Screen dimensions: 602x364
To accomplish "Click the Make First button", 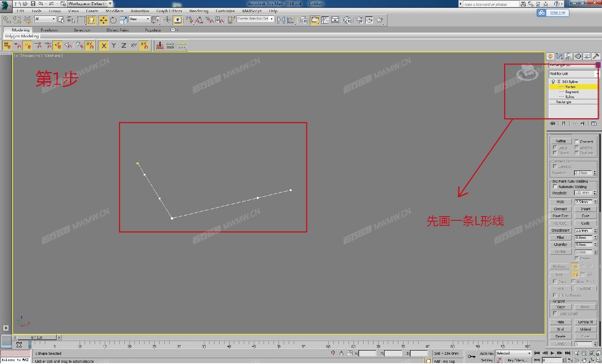I will pos(561,216).
